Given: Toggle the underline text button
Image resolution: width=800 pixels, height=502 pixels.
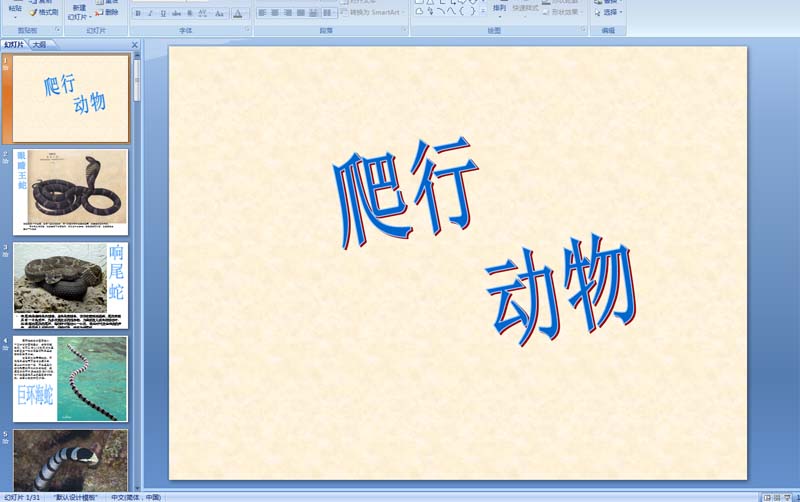Looking at the screenshot, I should (x=164, y=14).
